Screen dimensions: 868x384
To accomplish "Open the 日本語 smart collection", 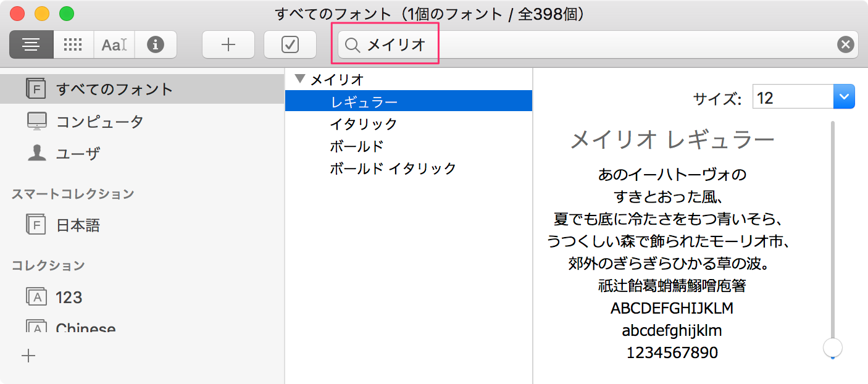I will 142,225.
